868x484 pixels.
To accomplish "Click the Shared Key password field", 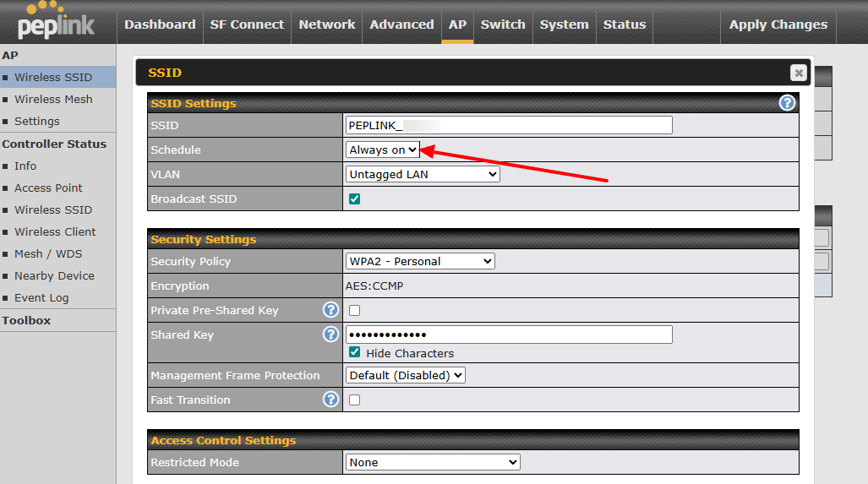I will pyautogui.click(x=509, y=334).
